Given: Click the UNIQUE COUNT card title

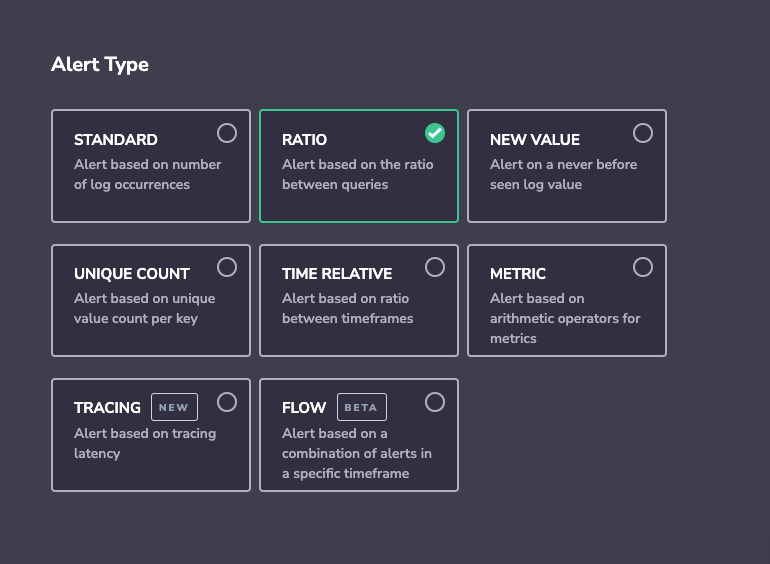Looking at the screenshot, I should 132,274.
